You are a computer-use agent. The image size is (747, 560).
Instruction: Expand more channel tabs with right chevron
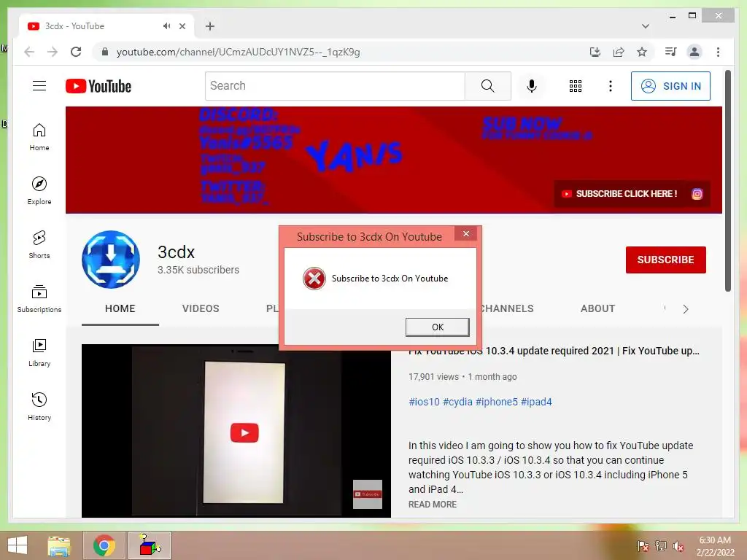[x=686, y=309]
